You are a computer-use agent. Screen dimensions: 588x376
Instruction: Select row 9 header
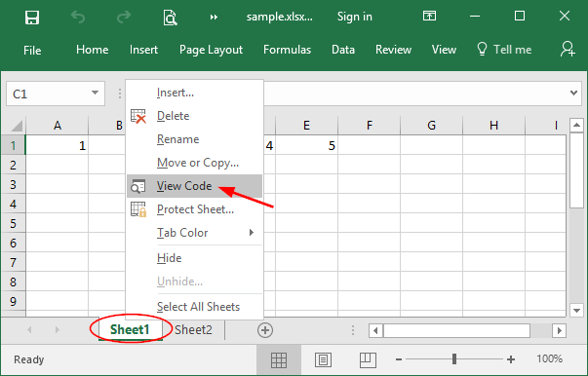tap(13, 301)
